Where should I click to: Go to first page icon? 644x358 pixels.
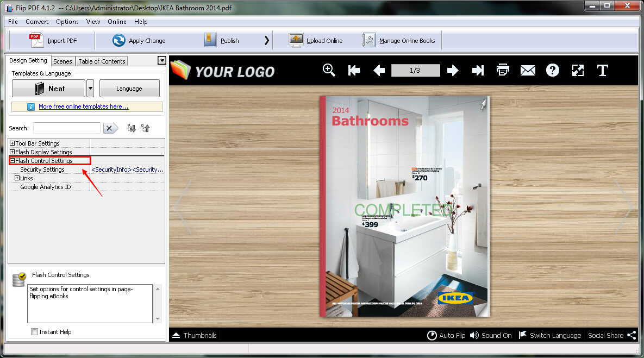point(354,71)
